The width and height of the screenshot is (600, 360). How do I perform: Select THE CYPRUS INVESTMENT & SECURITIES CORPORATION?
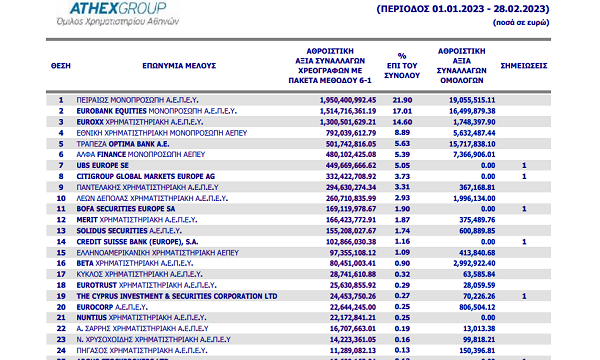tap(177, 296)
